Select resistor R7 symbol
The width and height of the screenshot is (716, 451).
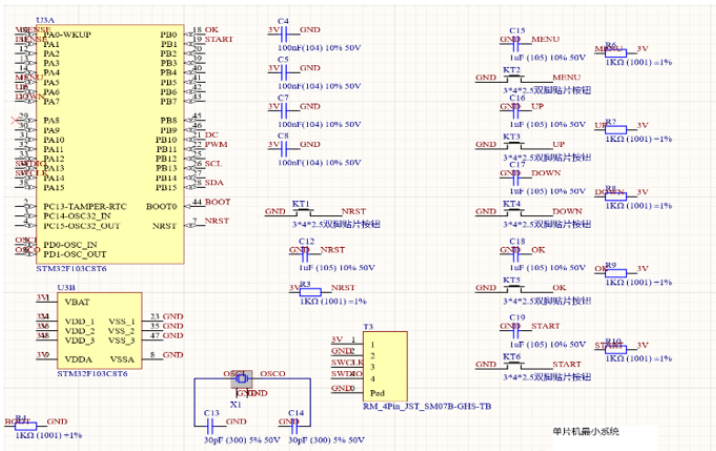pos(616,130)
